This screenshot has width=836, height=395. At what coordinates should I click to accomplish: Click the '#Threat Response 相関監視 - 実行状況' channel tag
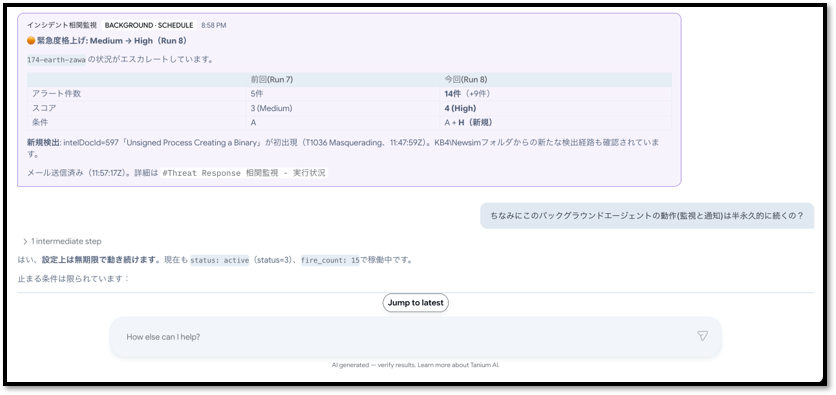[244, 173]
